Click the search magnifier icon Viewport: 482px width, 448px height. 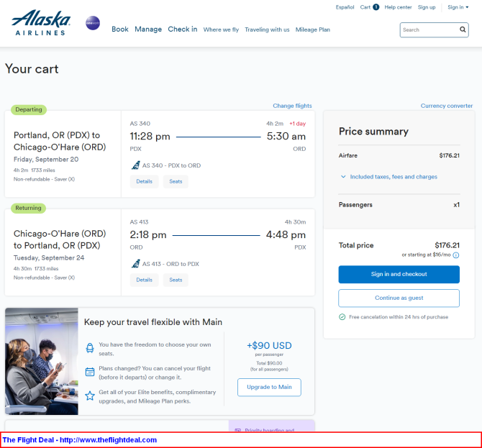click(463, 29)
